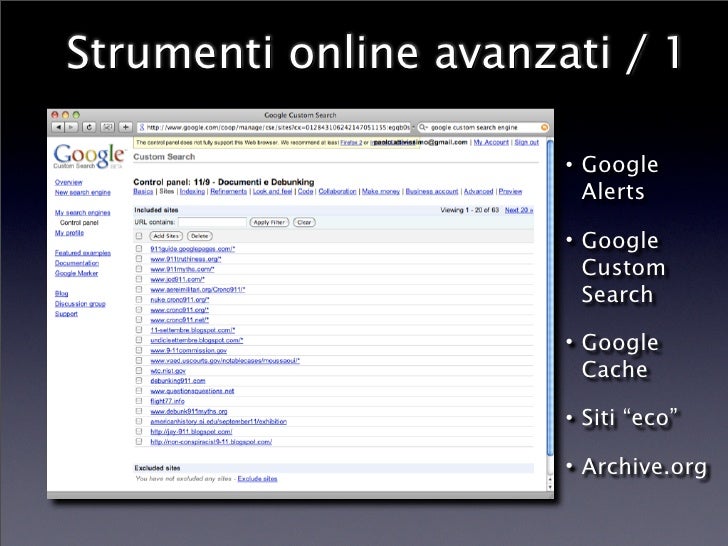Open the Advanced tab
Image resolution: width=728 pixels, height=546 pixels.
coord(479,191)
